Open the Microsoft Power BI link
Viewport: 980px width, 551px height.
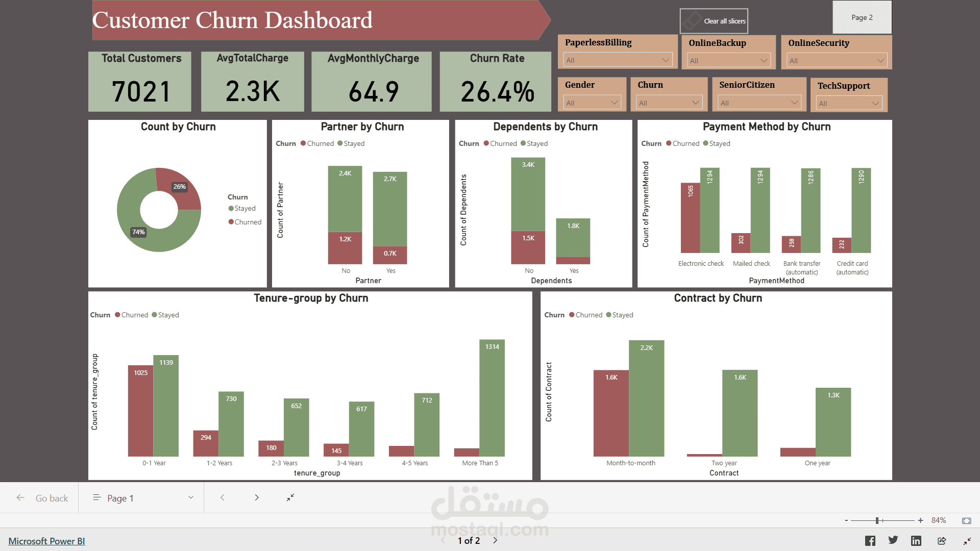point(46,541)
